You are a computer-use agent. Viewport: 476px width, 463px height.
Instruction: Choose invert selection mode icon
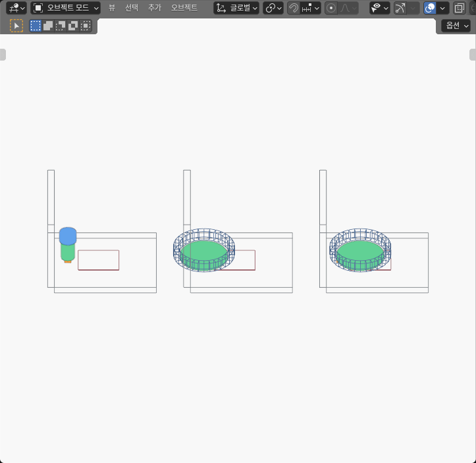coord(73,26)
